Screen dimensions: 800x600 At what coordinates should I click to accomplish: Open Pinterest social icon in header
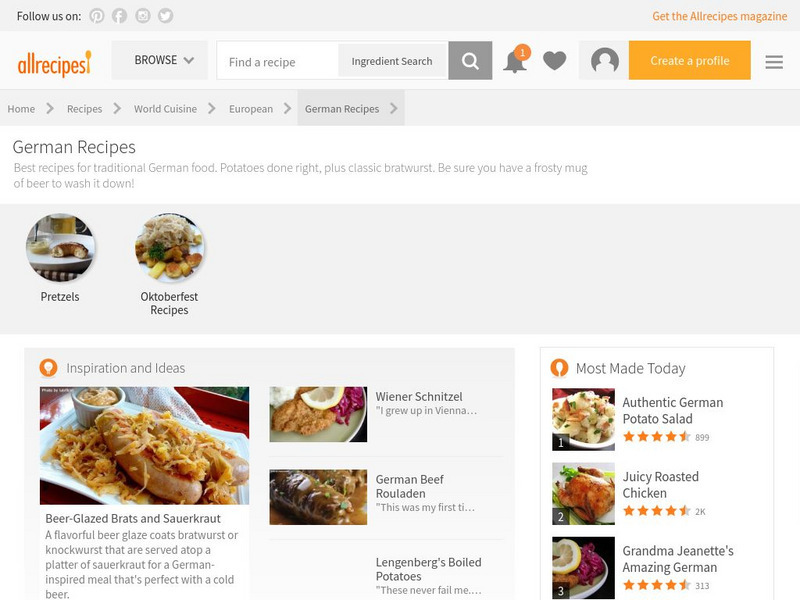pos(97,16)
